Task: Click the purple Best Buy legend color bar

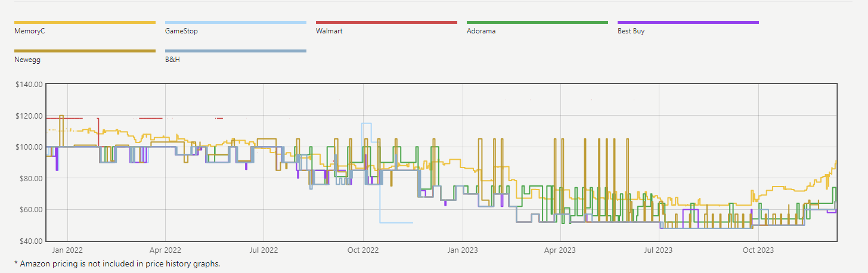Action: [x=688, y=23]
